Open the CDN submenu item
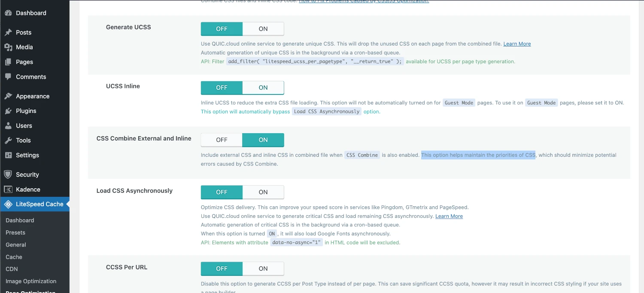 pyautogui.click(x=12, y=269)
